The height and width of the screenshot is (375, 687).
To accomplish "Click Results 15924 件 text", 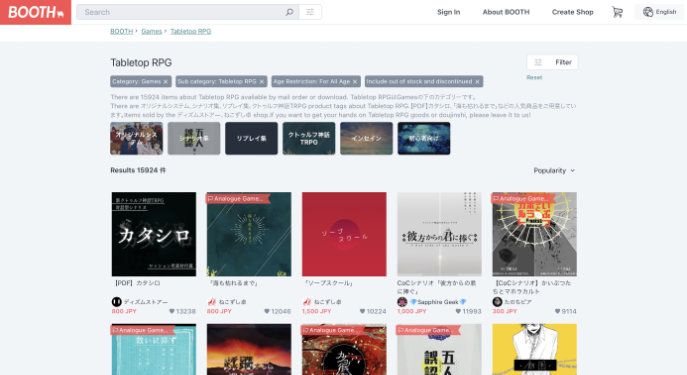I will click(138, 170).
